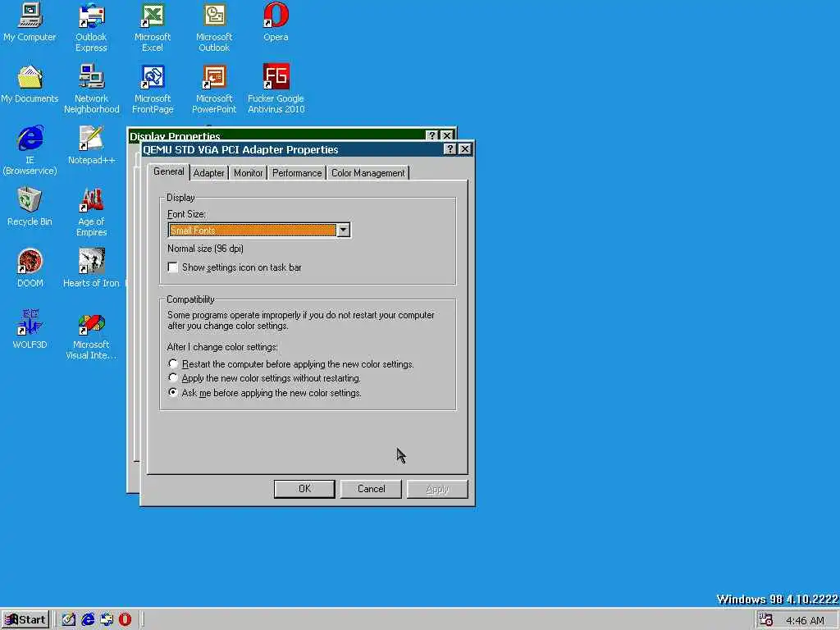
Task: Click Outlook Express quick launch icon
Action: coord(107,619)
